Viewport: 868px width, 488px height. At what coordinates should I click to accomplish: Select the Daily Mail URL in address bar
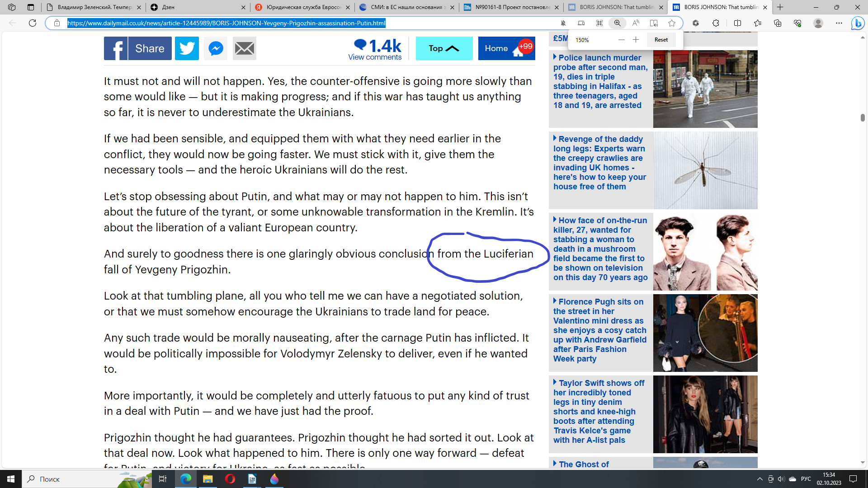coord(226,23)
